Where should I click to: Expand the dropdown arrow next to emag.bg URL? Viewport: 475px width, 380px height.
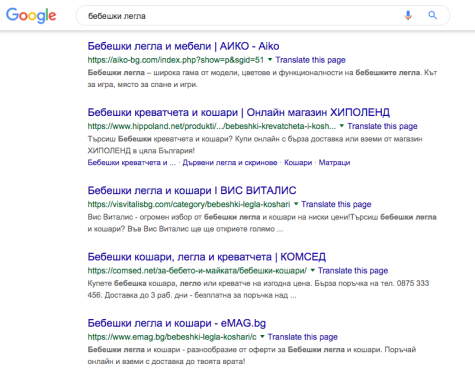click(262, 337)
